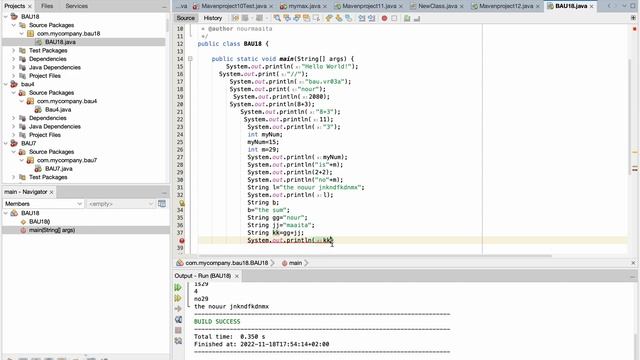Click the Back navigation icon in editor toolbar

(x=245, y=18)
